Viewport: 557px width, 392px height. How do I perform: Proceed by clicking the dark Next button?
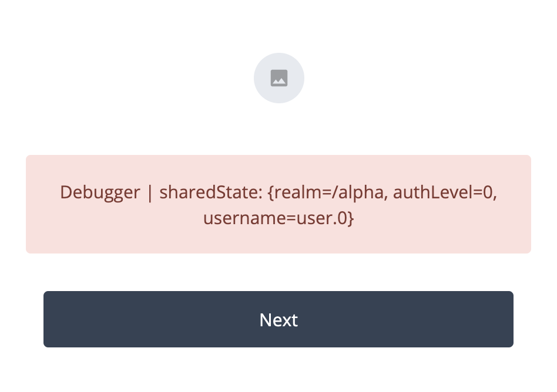pyautogui.click(x=278, y=319)
